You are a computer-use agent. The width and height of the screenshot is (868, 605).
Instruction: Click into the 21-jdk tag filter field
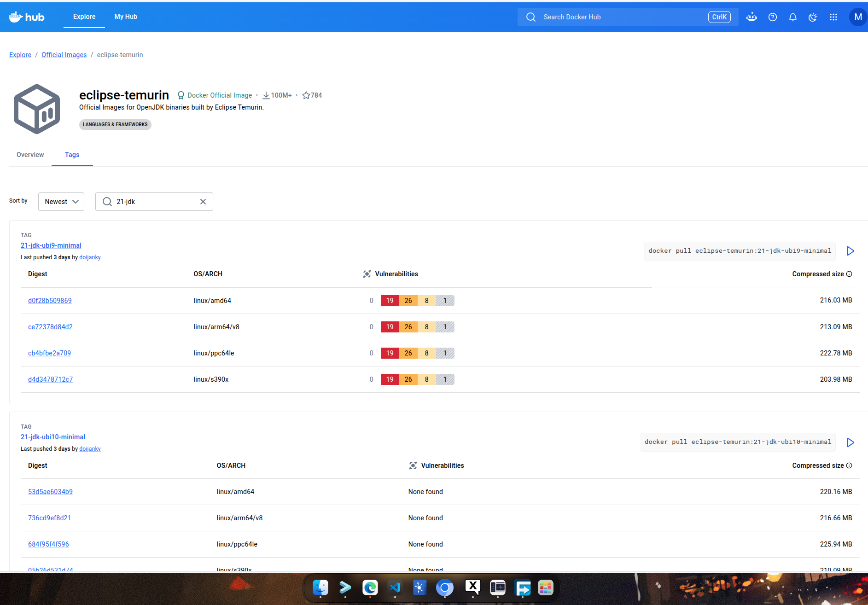coord(154,202)
